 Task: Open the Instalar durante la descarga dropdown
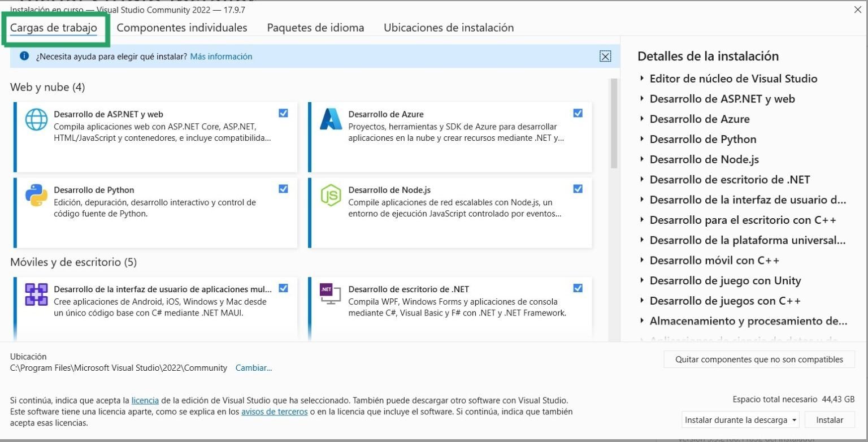coord(794,420)
